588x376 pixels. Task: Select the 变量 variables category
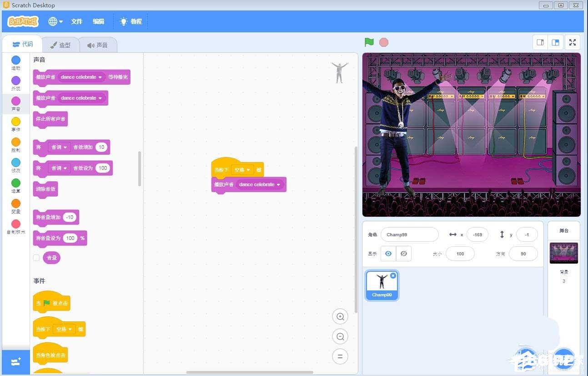pos(16,206)
